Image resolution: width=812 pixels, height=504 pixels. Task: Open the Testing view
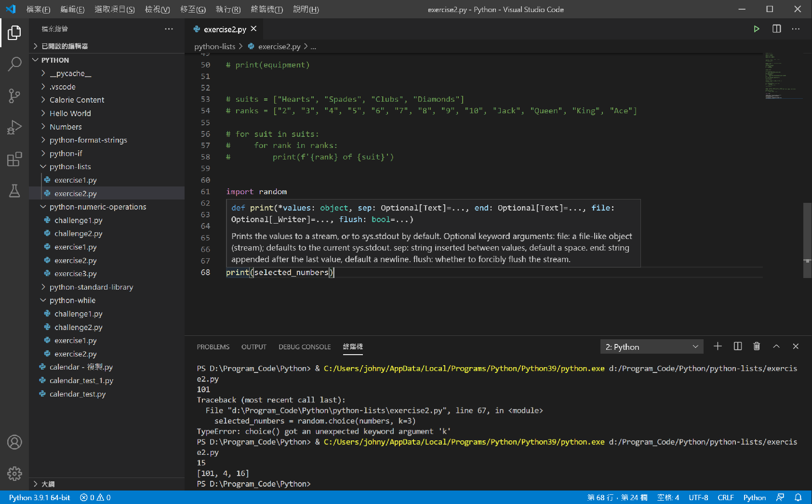[14, 191]
